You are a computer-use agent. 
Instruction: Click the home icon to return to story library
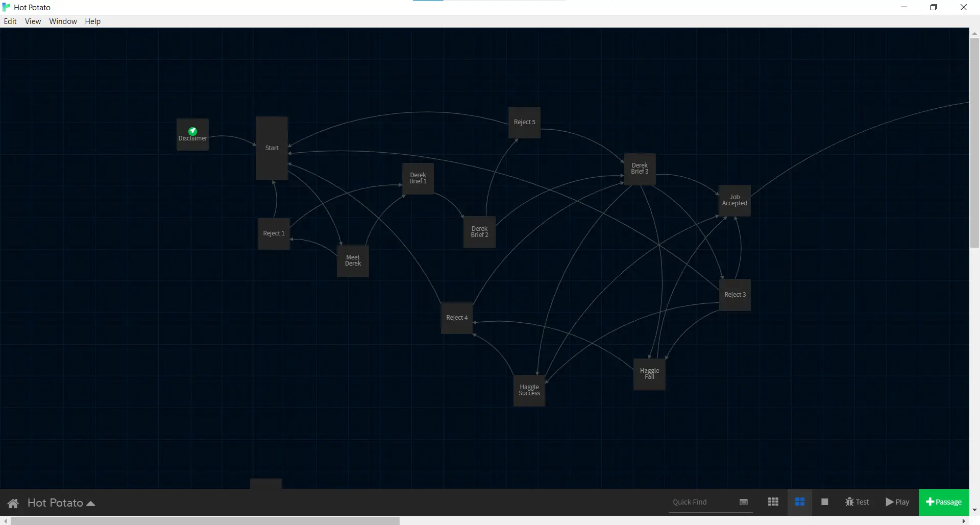pos(13,503)
